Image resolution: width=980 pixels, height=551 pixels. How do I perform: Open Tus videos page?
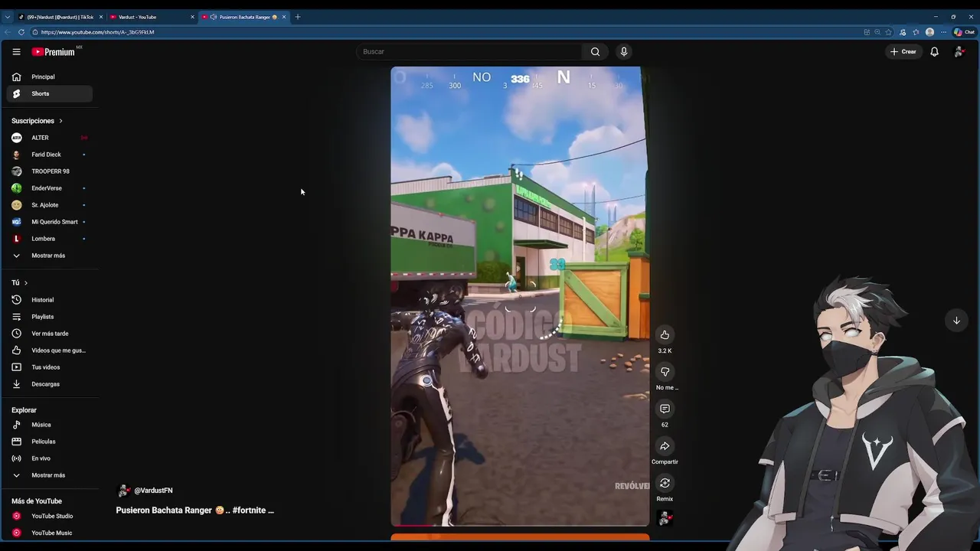click(50, 367)
